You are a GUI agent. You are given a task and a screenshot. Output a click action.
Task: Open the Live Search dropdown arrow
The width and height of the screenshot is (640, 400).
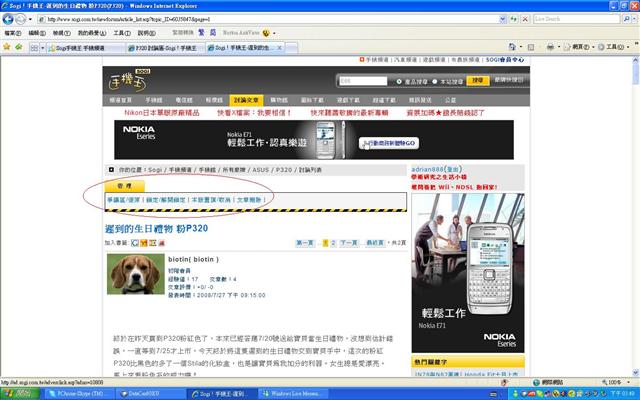634,19
